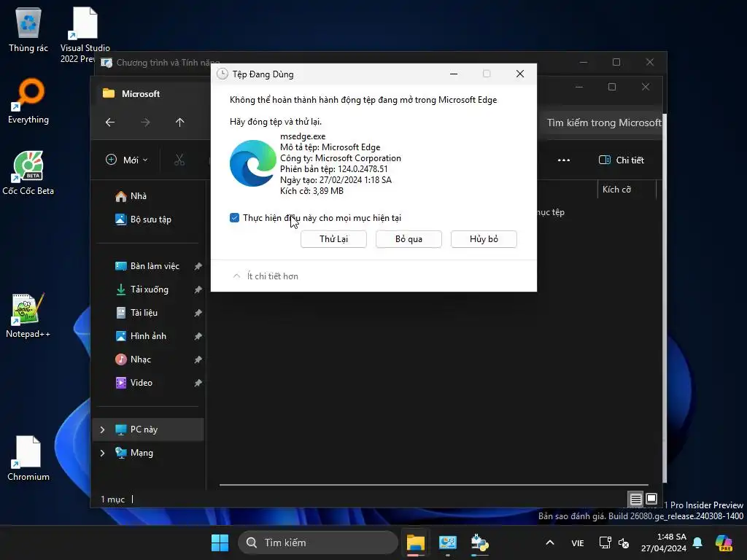Click Tìm kiếm trong Microsoft search box
The height and width of the screenshot is (560, 747).
point(601,122)
